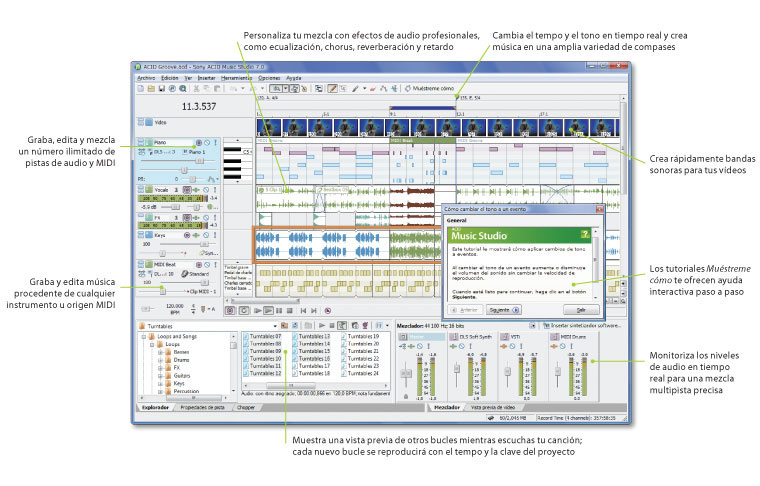The image size is (760, 486).
Task: Open the Undo history dropdown arrow
Action: 242,89
